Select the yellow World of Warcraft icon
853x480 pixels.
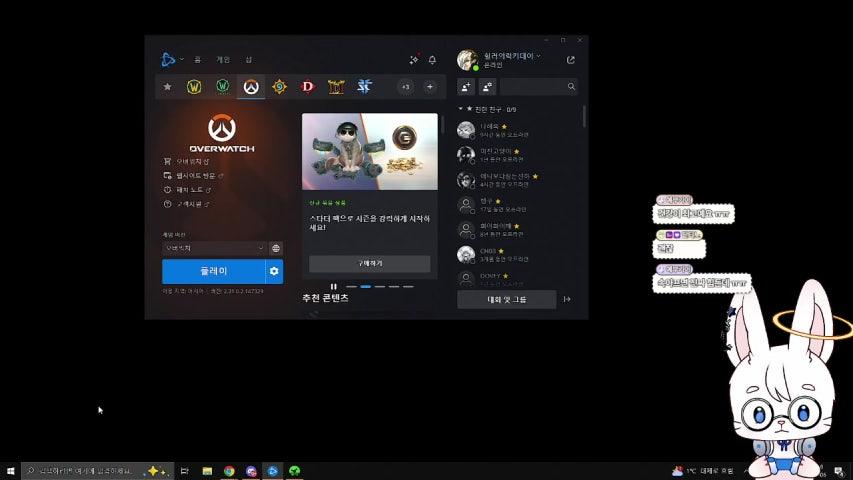point(194,87)
